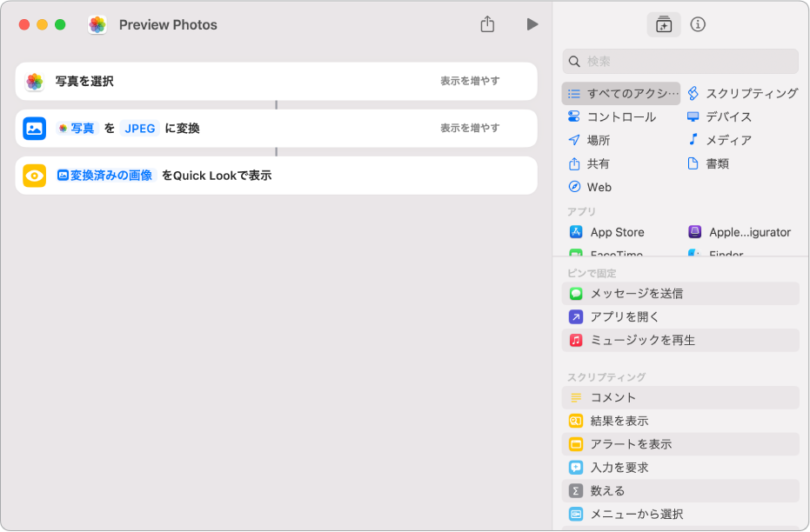Click the 入力を要求 speech bubble icon
This screenshot has width=810, height=532.
(576, 468)
